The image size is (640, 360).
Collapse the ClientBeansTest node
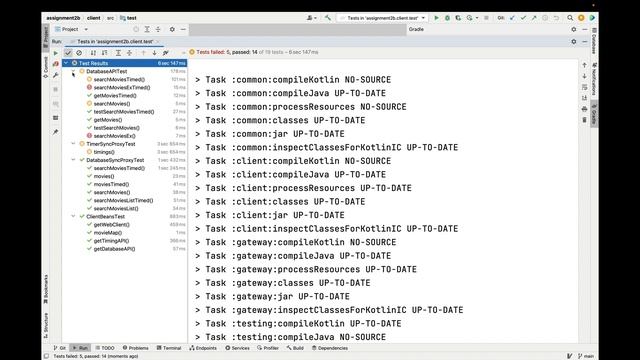(x=73, y=216)
